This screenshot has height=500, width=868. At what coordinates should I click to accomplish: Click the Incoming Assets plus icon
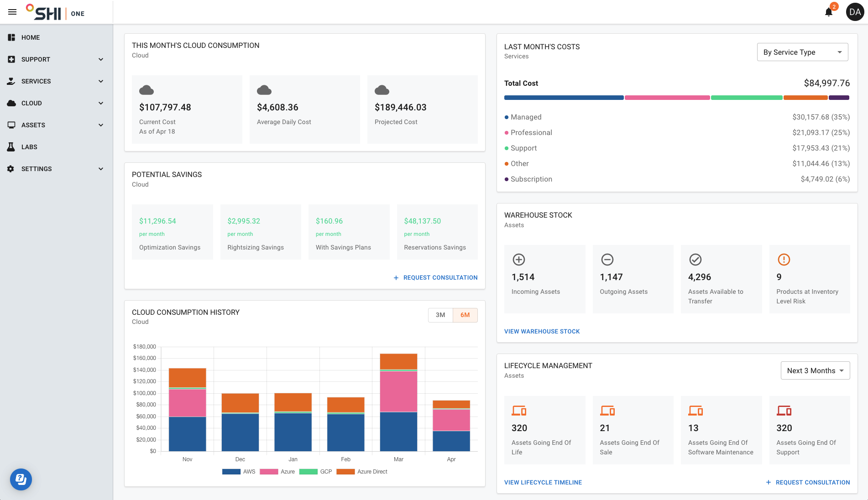coord(519,260)
